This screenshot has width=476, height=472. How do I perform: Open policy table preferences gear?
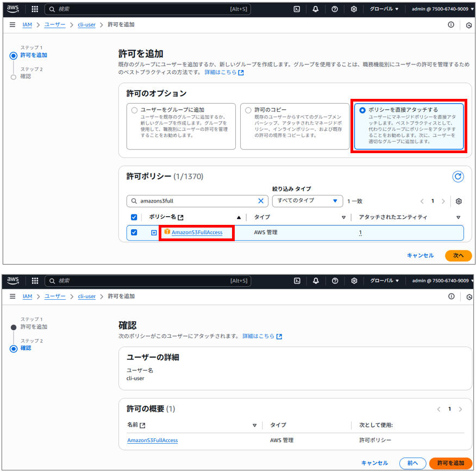pos(459,202)
